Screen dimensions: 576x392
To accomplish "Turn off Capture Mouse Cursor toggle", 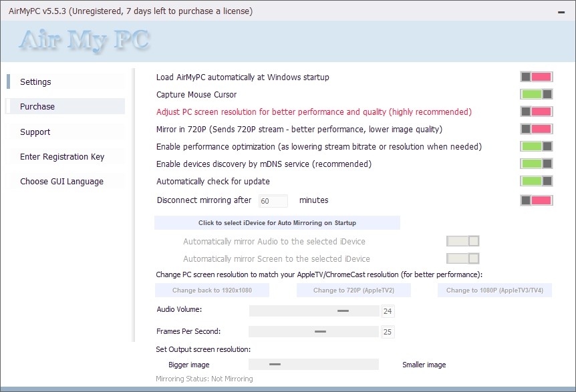I will pyautogui.click(x=537, y=94).
